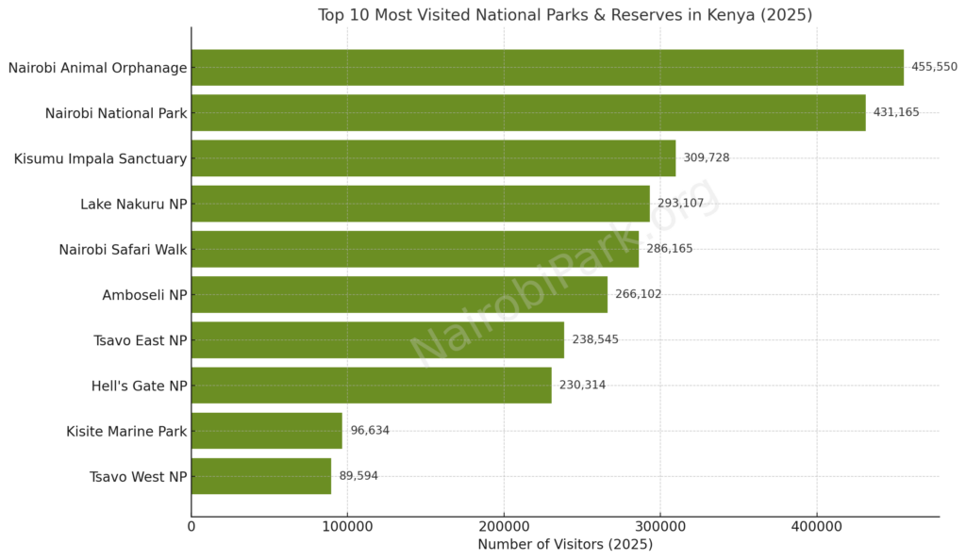Click the Tsavo West NP bar
The height and width of the screenshot is (560, 966).
click(x=261, y=476)
